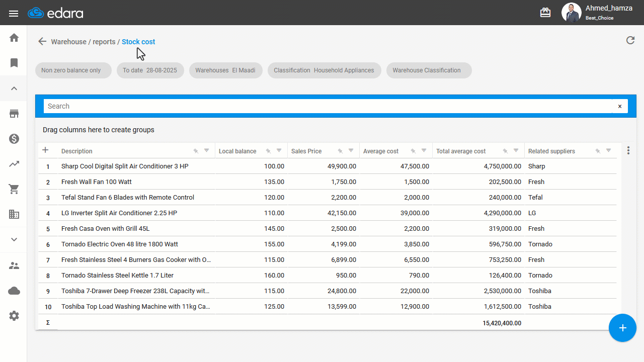This screenshot has width=644, height=362.
Task: Open the cloud sidebar icon
Action: tap(14, 291)
